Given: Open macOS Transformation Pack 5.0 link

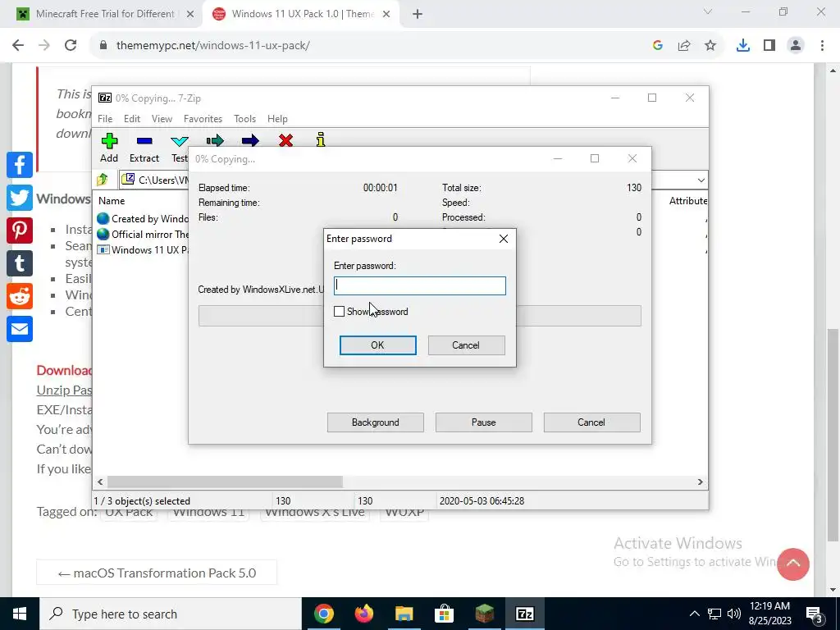Looking at the screenshot, I should pos(157,573).
